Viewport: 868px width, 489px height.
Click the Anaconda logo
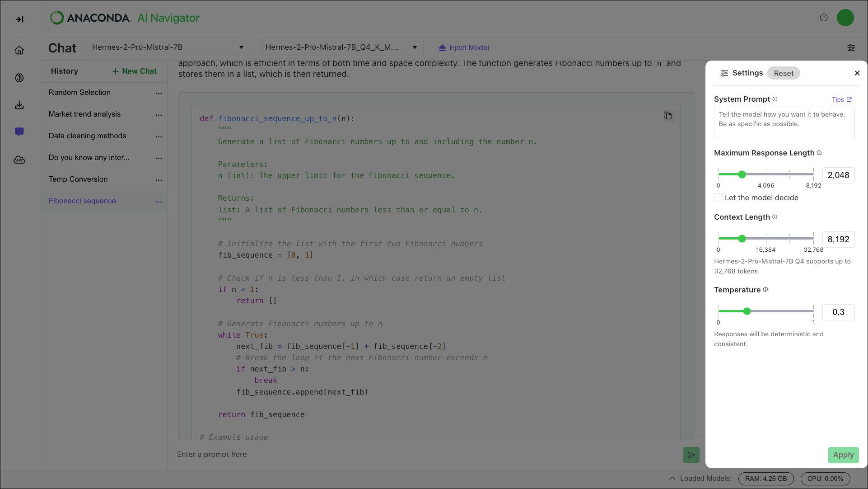[x=90, y=18]
